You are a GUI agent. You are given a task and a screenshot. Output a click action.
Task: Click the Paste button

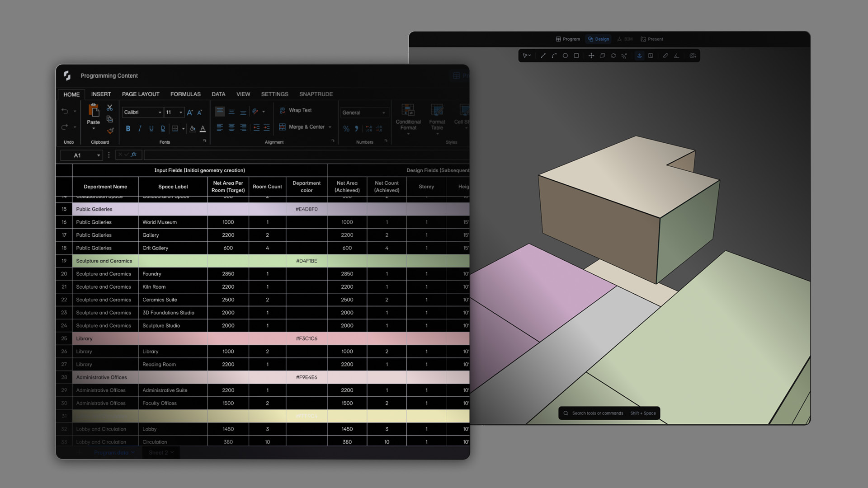click(93, 115)
